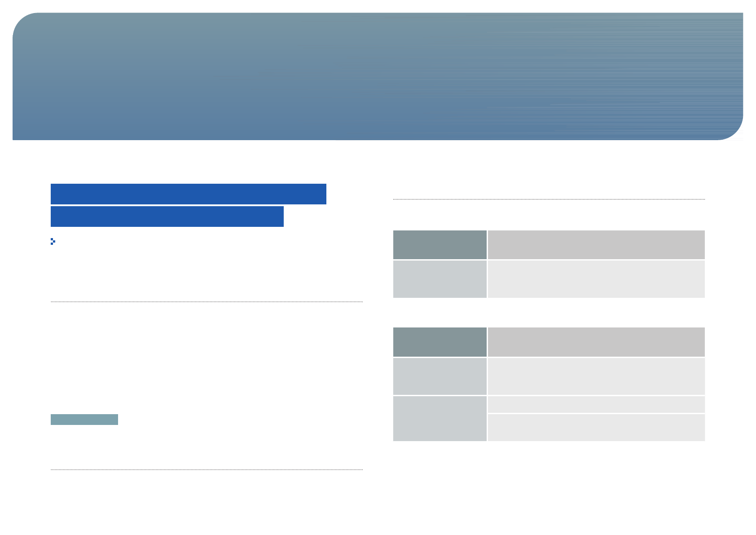
Task: Select the second table's dark gray header cell
Action: [440, 342]
